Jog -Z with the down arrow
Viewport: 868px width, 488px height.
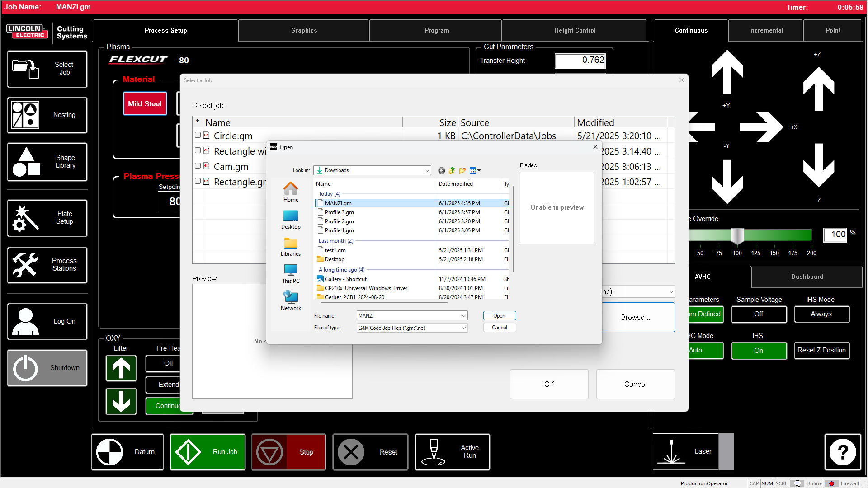pos(819,165)
